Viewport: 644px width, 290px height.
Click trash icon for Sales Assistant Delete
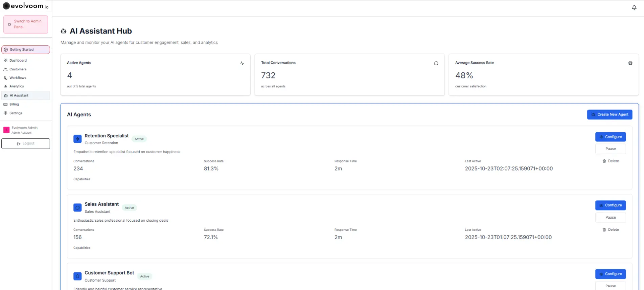[x=604, y=230]
